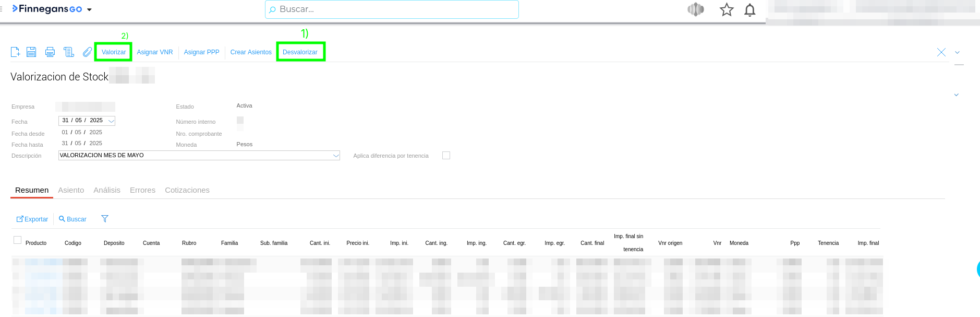Expand the Descripción dropdown arrow
This screenshot has height=317, width=980.
(336, 156)
